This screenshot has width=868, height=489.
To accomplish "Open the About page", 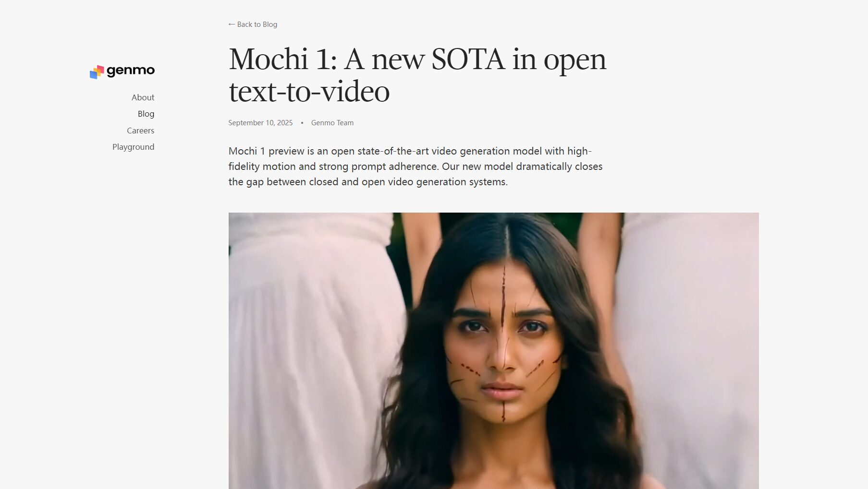I will click(143, 97).
